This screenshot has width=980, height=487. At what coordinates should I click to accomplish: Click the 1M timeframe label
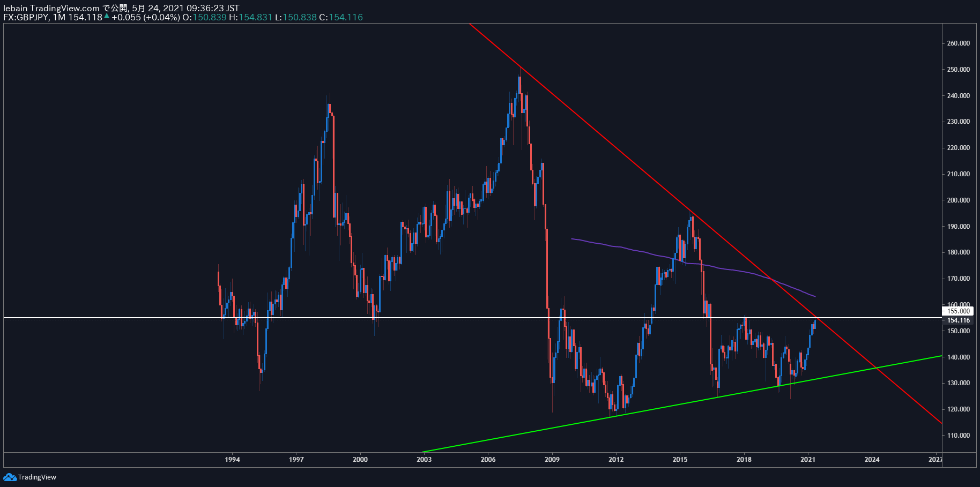coord(59,17)
